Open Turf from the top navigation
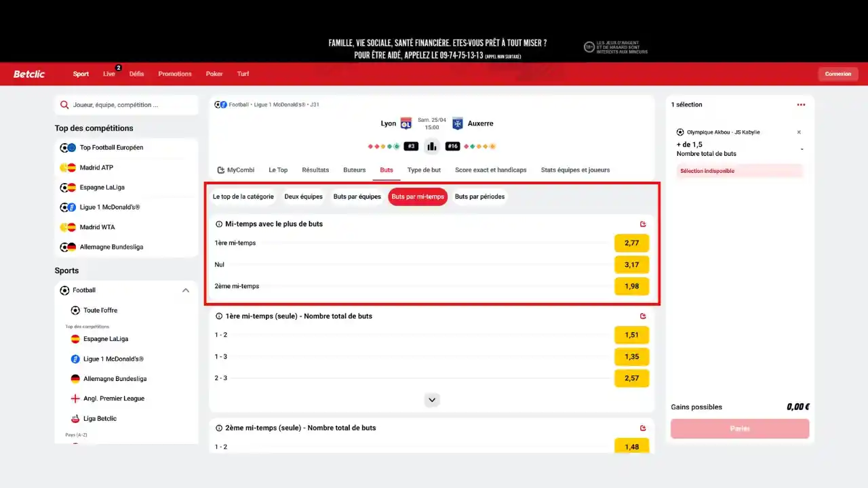Viewport: 868px width, 488px height. (x=243, y=74)
